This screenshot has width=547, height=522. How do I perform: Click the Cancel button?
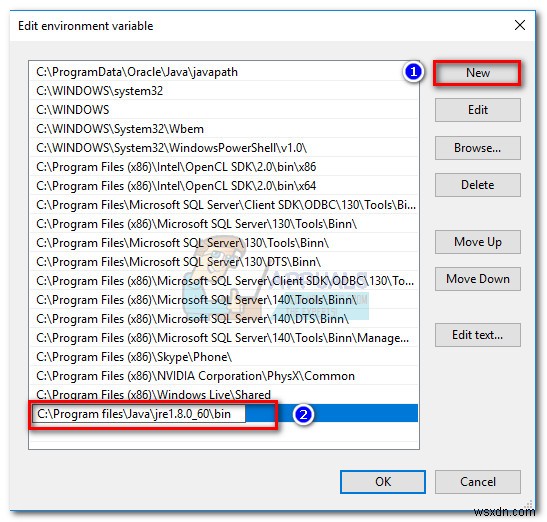tap(478, 482)
